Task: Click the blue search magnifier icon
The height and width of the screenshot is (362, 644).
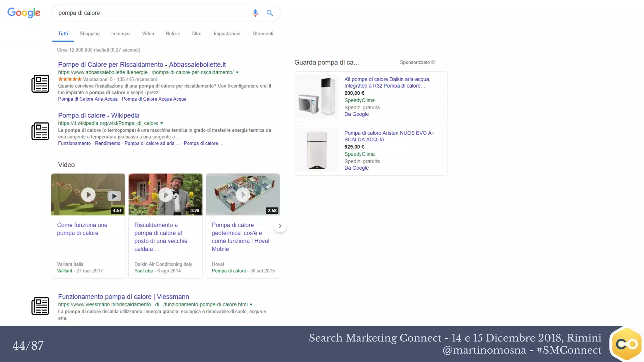Action: (x=270, y=13)
